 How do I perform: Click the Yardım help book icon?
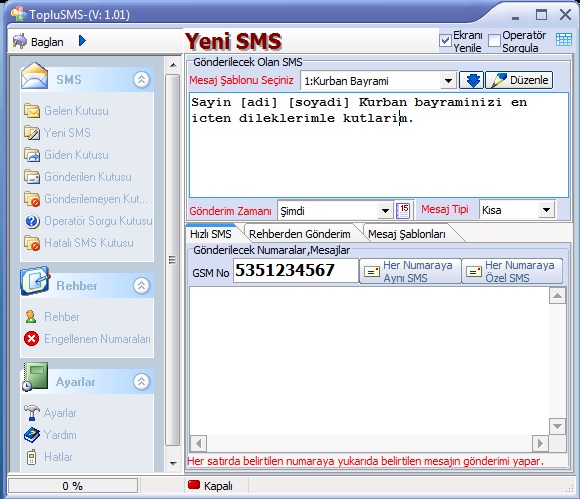pos(32,435)
